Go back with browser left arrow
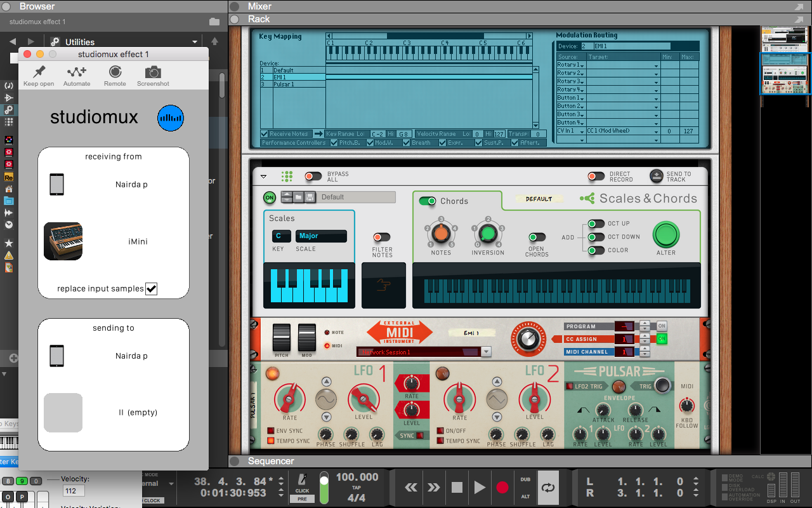This screenshot has width=812, height=508. tap(13, 42)
